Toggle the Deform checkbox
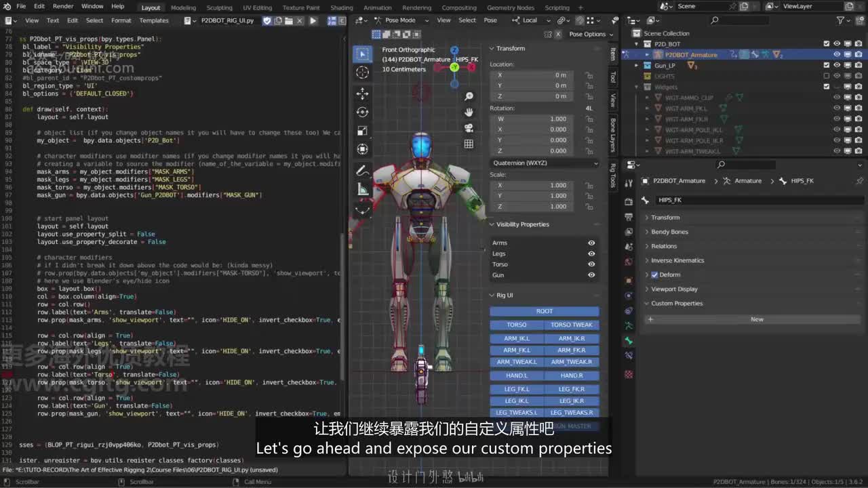868x488 pixels. click(x=654, y=274)
